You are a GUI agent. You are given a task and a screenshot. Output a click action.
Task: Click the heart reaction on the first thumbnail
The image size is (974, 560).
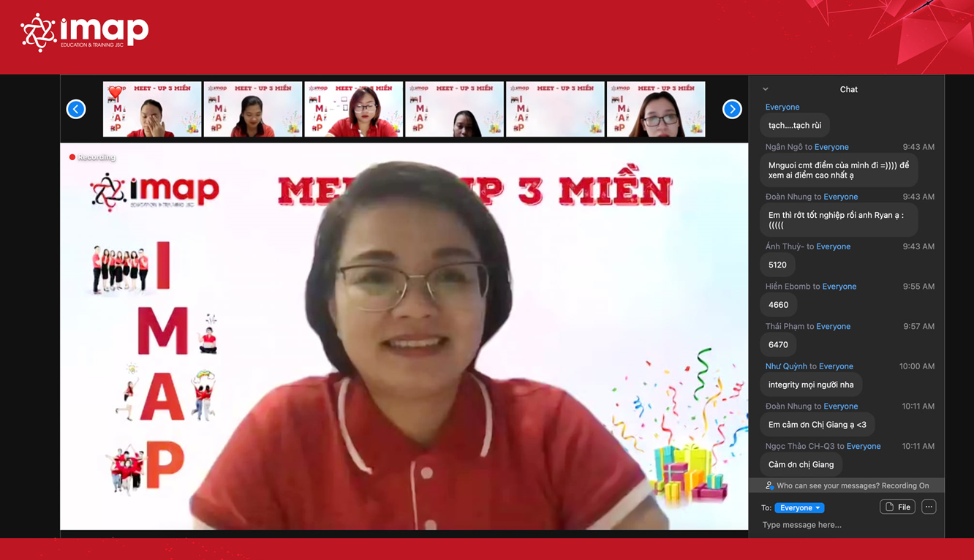click(115, 93)
